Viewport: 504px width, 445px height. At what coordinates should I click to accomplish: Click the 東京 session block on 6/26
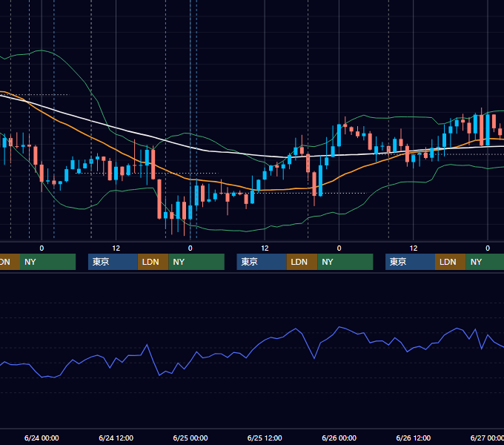tap(410, 262)
